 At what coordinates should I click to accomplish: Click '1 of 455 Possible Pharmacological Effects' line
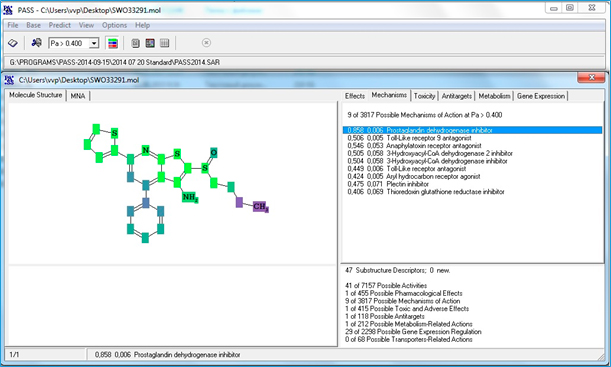[403, 293]
